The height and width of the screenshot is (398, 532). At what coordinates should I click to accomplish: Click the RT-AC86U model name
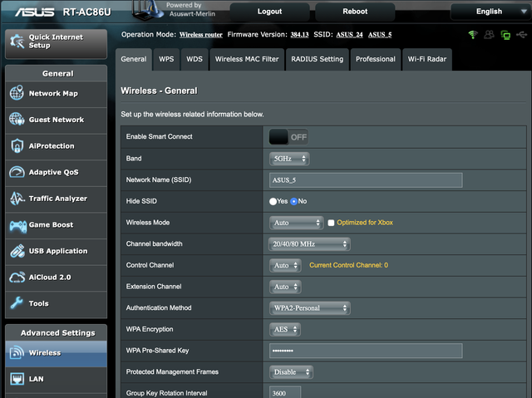(x=86, y=12)
